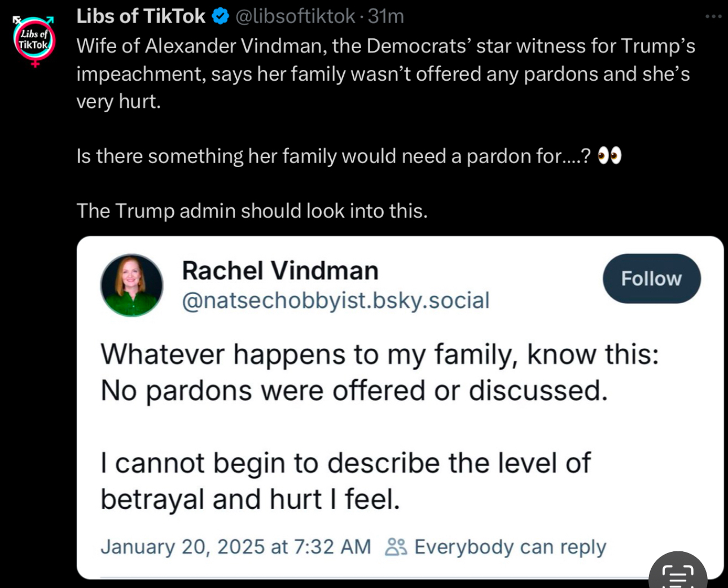Open the tweet via the 31m timestamp
The image size is (728, 588).
pos(386,16)
